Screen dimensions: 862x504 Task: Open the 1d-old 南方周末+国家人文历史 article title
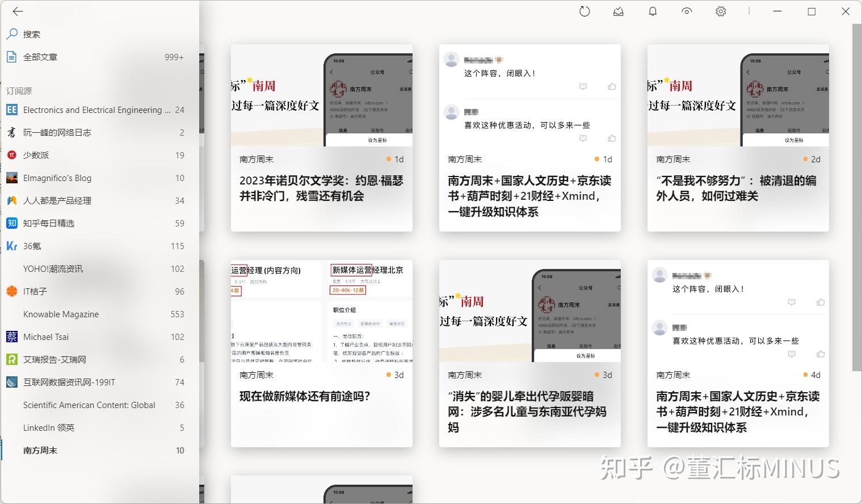tap(529, 196)
